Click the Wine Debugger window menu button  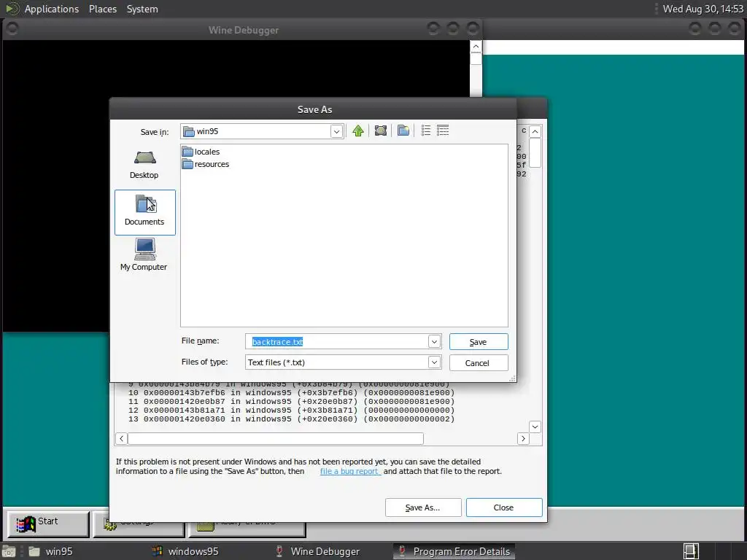(x=12, y=29)
